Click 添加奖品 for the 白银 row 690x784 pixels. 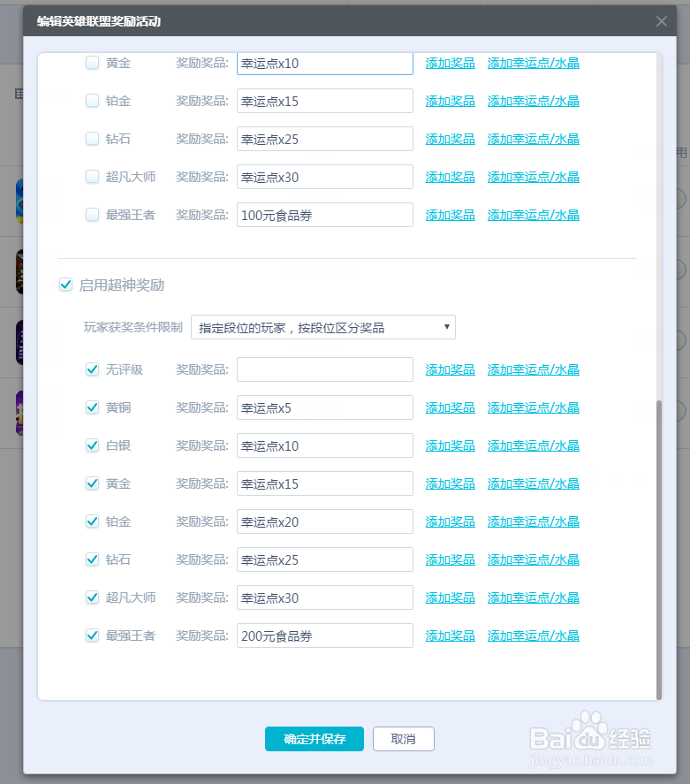coord(451,445)
